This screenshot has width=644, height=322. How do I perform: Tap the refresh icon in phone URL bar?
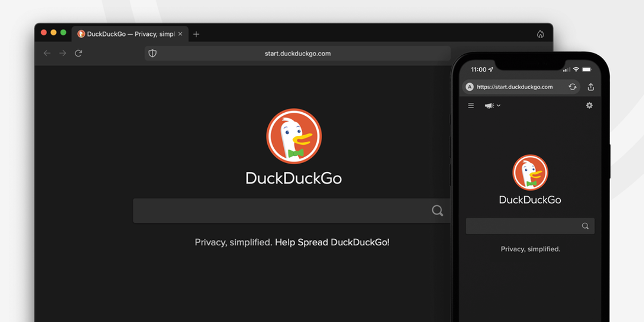[x=573, y=87]
